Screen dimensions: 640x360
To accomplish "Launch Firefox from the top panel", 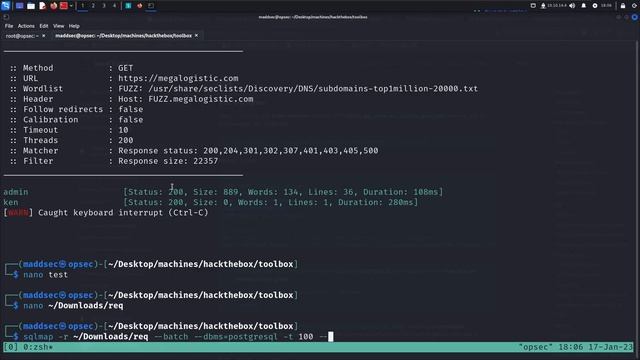I will pyautogui.click(x=53, y=6).
